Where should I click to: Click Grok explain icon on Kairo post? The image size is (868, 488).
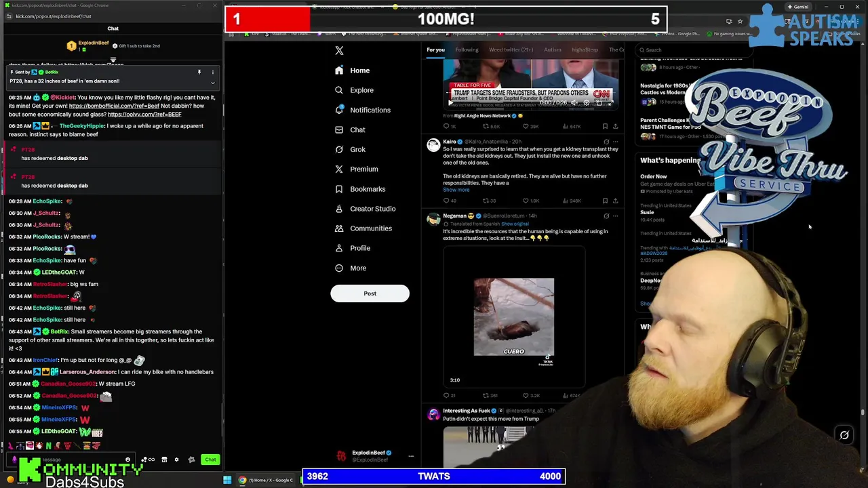click(x=606, y=142)
